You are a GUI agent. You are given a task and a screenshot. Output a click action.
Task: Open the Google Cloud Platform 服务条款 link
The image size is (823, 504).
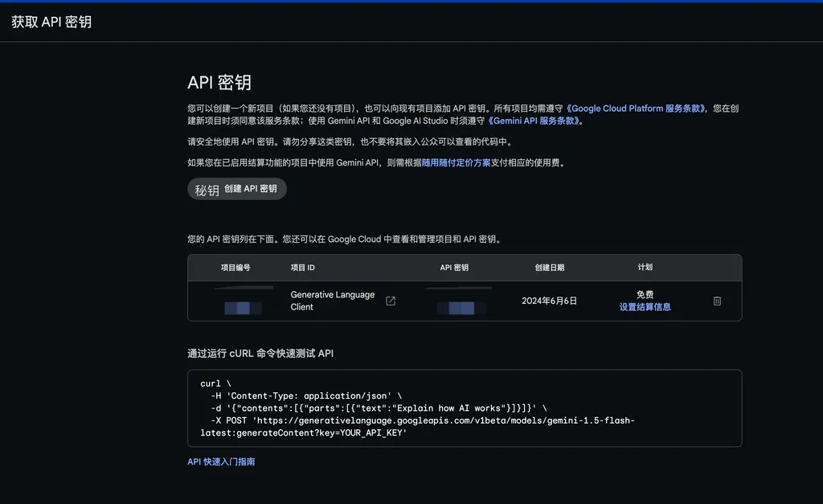click(x=636, y=109)
